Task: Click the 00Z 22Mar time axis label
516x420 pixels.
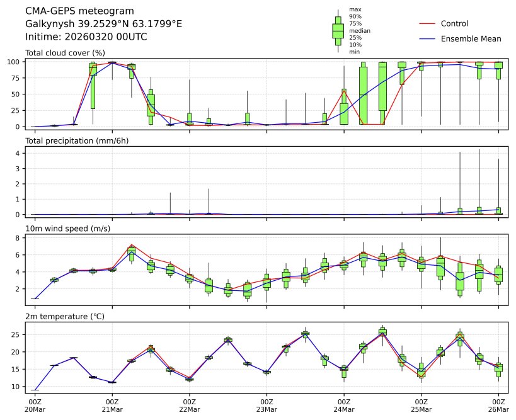Action: (190, 405)
